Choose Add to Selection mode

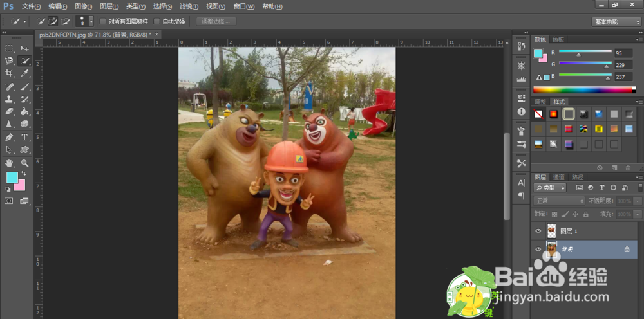[53, 21]
